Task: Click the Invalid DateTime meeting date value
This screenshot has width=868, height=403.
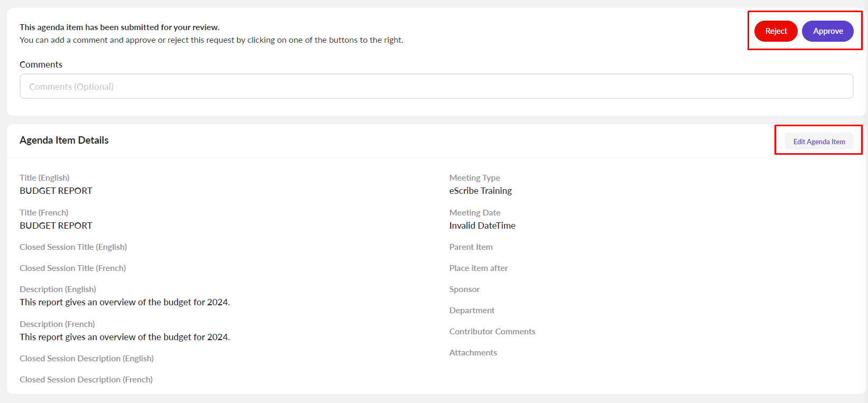Action: (482, 226)
